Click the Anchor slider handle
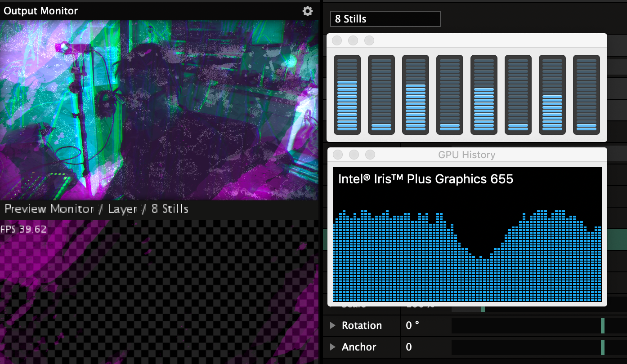This screenshot has height=364, width=627. click(603, 347)
